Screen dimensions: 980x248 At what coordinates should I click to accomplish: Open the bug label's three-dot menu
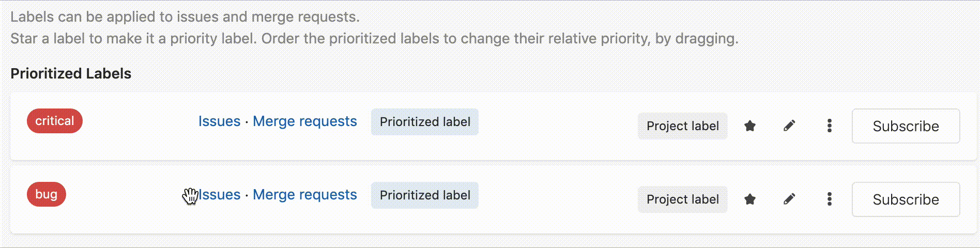829,199
